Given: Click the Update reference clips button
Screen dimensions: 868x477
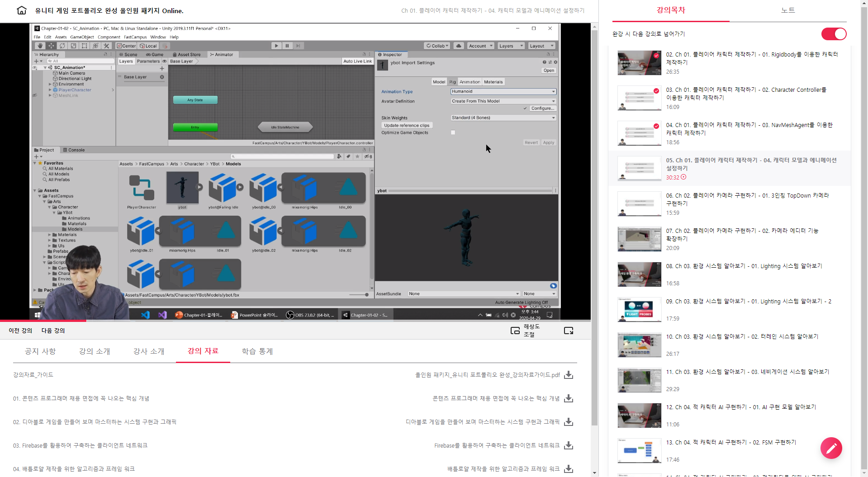Looking at the screenshot, I should coord(407,125).
